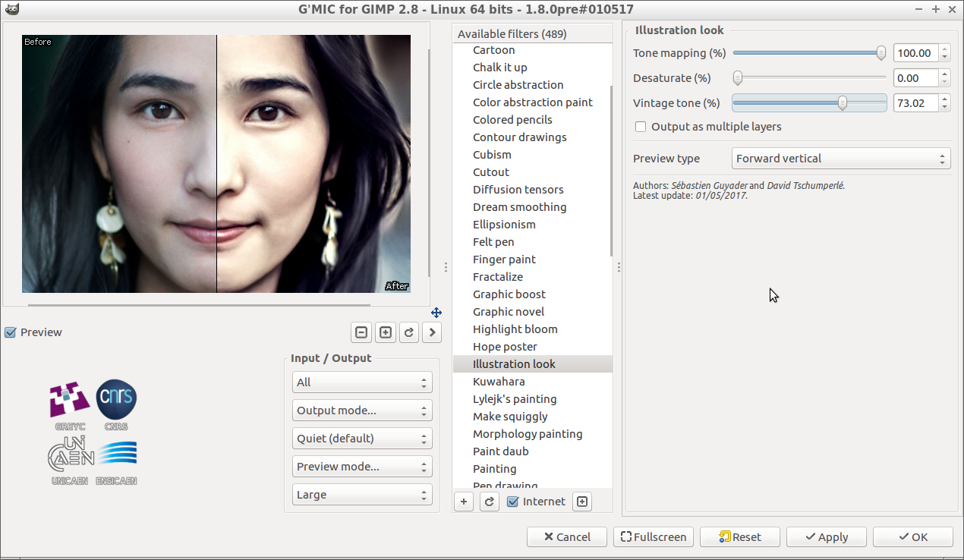Open the Preview mode dropdown

(362, 467)
